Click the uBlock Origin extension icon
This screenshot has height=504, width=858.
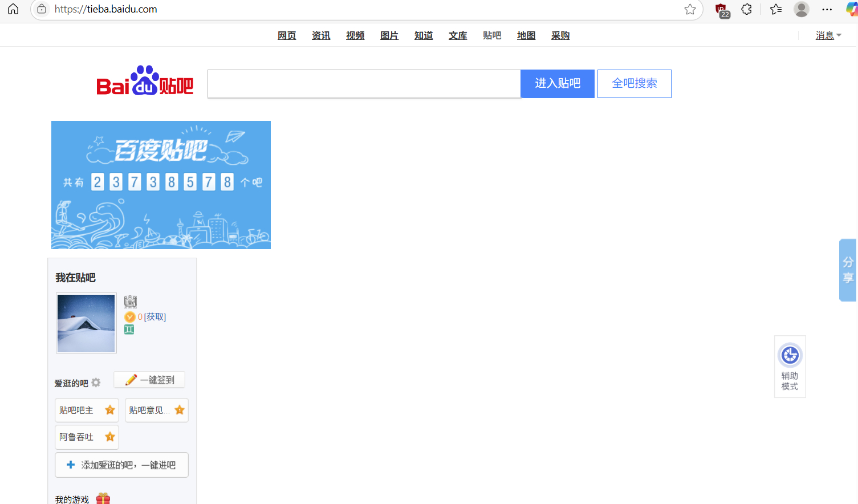coord(722,10)
